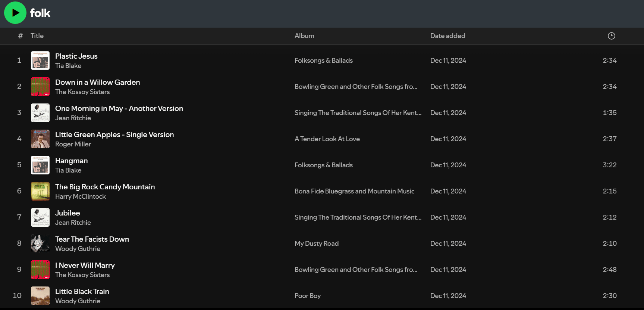Open artist Jean Ritchie under One Morning in May
644x310 pixels.
coord(73,118)
